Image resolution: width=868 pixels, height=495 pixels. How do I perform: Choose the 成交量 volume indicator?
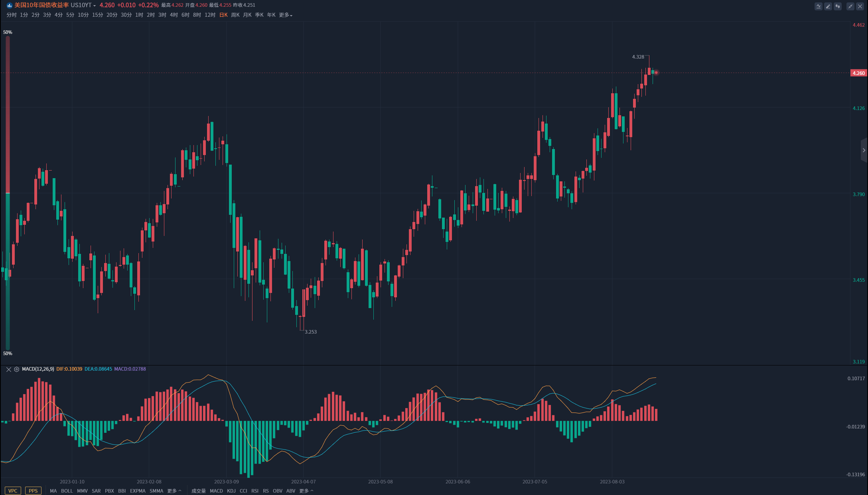(199, 491)
